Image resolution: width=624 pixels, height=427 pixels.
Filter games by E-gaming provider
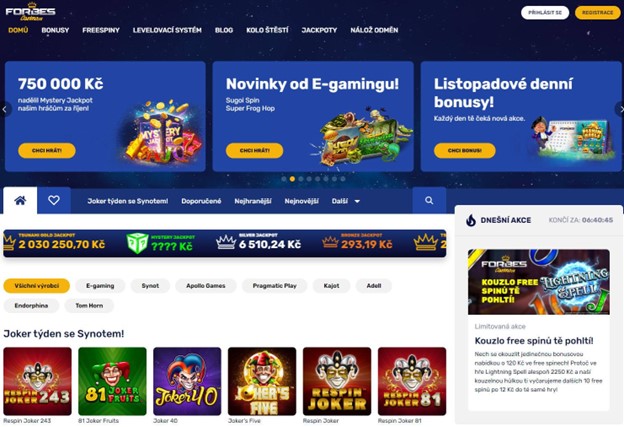pyautogui.click(x=100, y=286)
